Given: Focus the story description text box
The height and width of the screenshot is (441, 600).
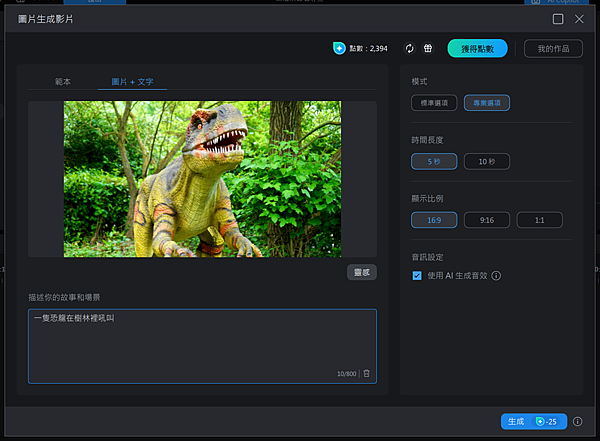Looking at the screenshot, I should pyautogui.click(x=202, y=346).
